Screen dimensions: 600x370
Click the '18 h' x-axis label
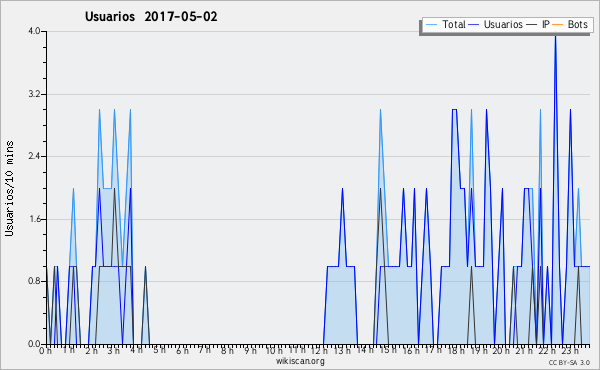coord(456,351)
